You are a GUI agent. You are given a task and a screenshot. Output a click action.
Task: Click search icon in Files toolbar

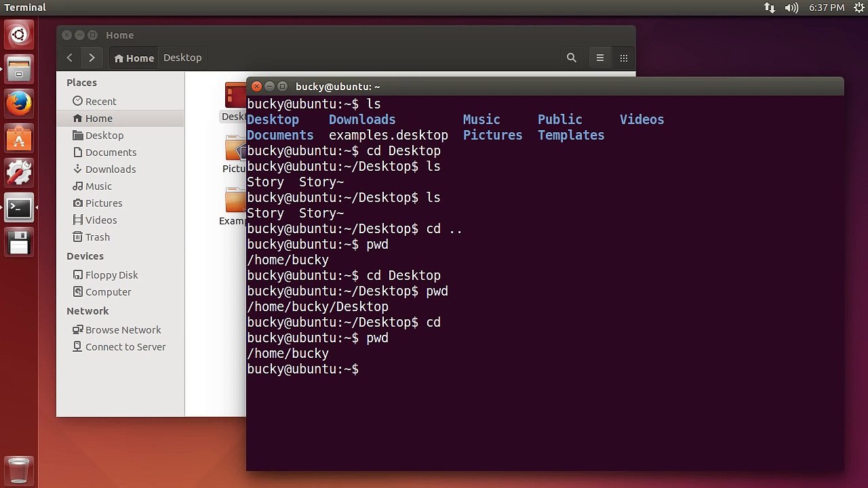click(x=572, y=58)
